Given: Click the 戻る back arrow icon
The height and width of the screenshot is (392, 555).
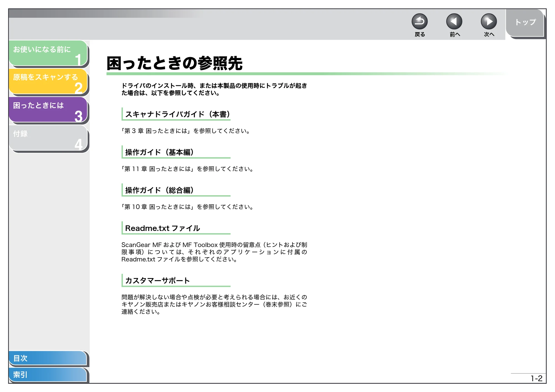Looking at the screenshot, I should coord(420,22).
